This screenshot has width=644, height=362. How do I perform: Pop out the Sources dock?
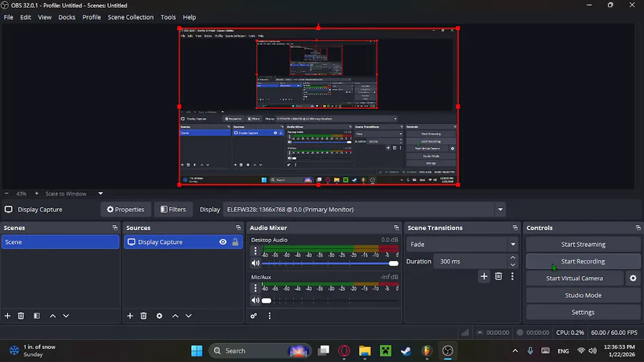238,228
